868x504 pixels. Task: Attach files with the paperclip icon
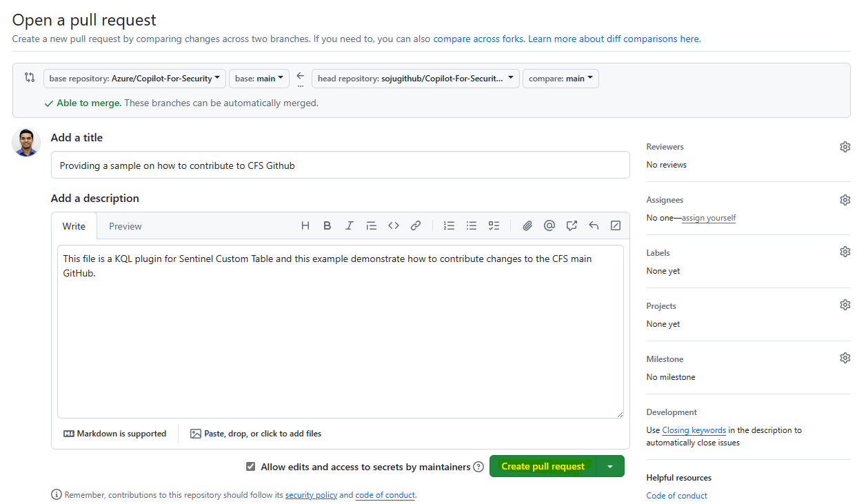pyautogui.click(x=527, y=225)
